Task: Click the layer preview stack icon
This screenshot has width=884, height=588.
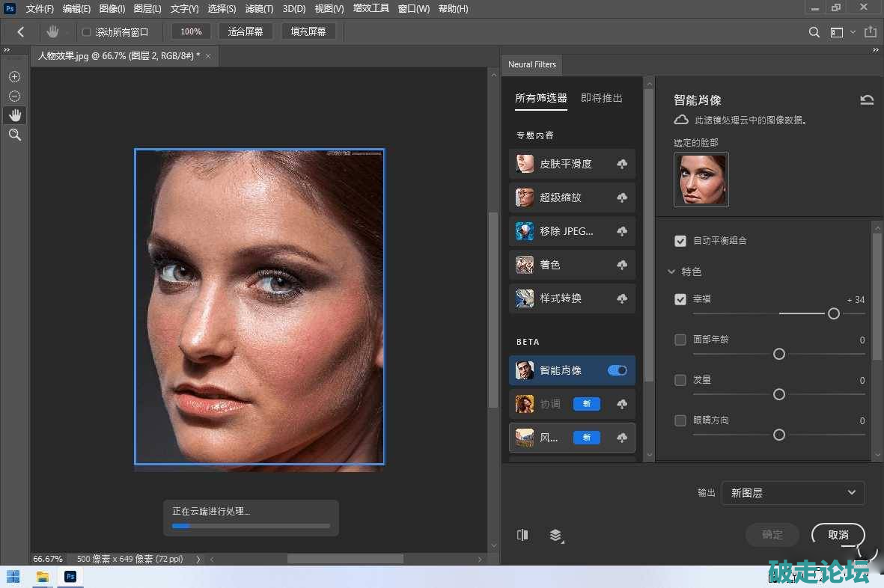Action: pos(555,535)
